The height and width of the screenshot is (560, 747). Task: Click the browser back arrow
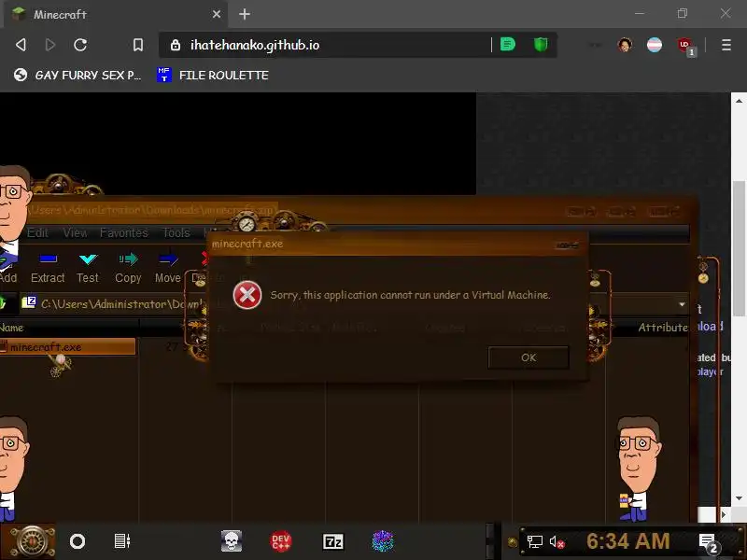[21, 45]
